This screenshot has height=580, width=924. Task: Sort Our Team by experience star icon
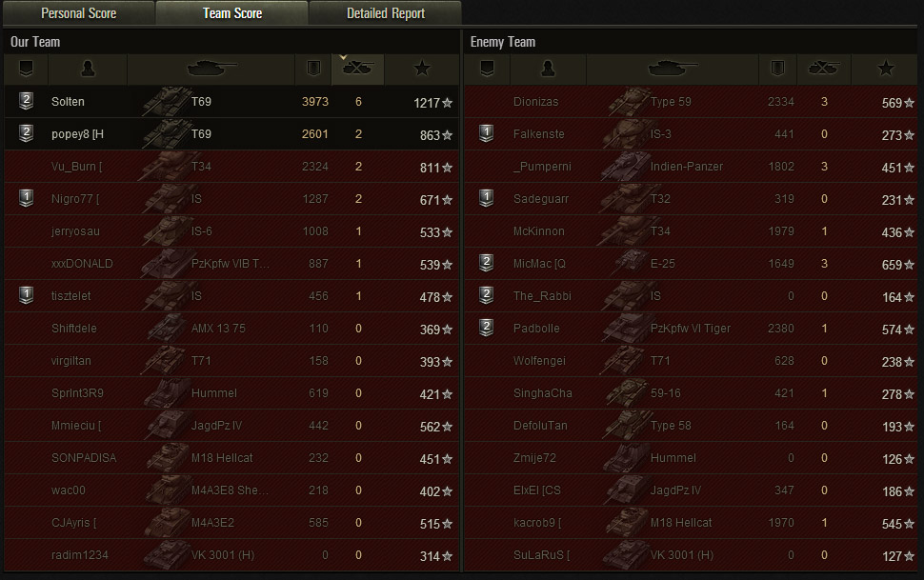coord(422,69)
